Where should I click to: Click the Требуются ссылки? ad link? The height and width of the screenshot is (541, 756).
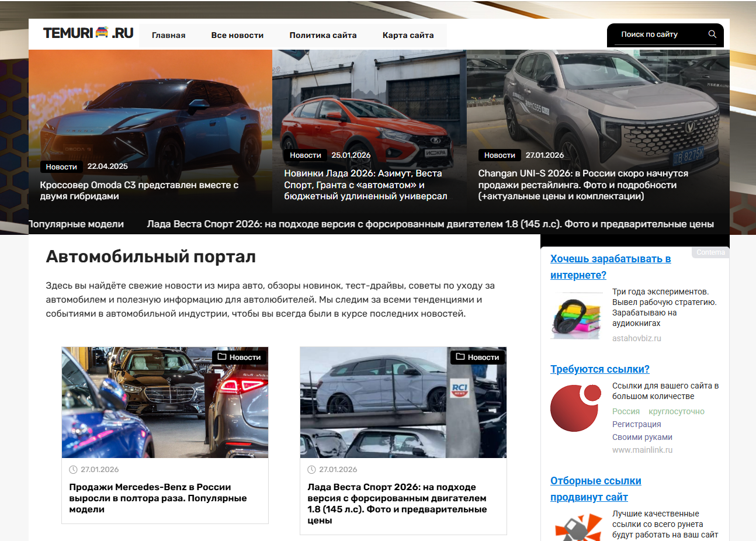pyautogui.click(x=600, y=369)
